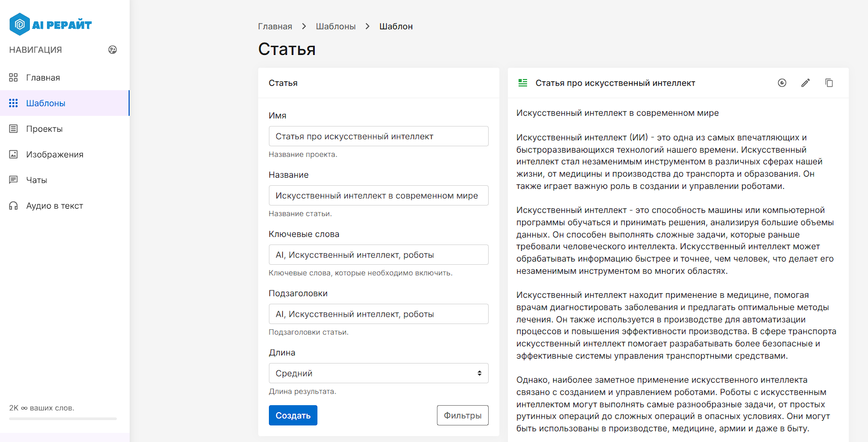
Task: Open the Шаблоны navigation item
Action: (65, 103)
